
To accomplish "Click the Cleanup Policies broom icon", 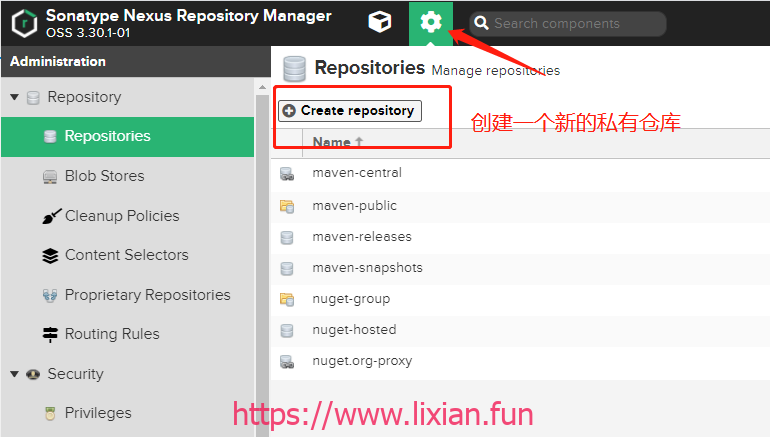I will 51,216.
